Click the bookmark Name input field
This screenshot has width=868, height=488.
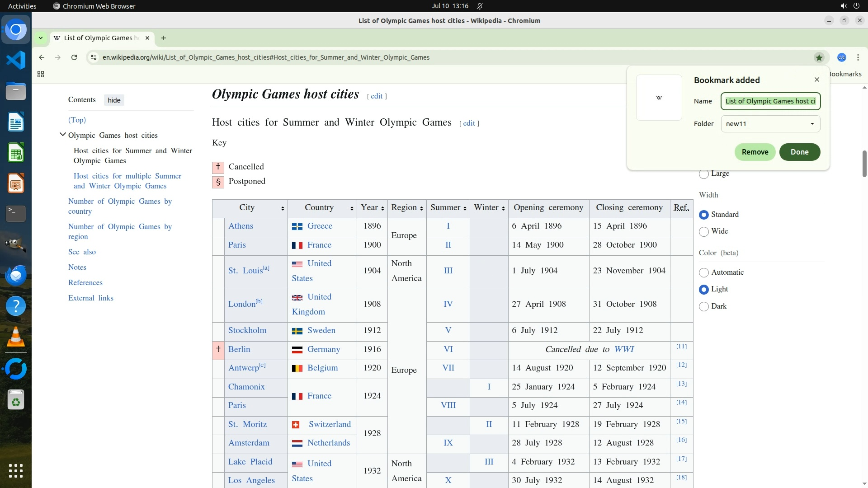tap(770, 101)
